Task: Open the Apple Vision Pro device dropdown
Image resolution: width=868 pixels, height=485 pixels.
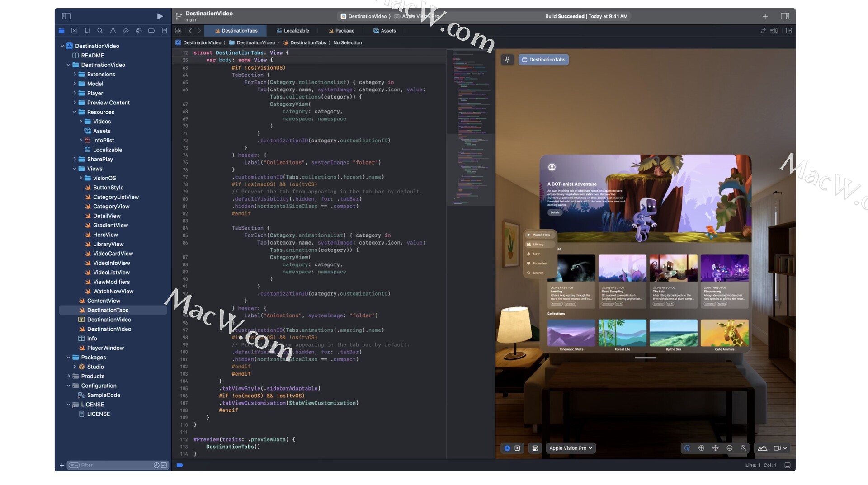Action: pyautogui.click(x=571, y=448)
